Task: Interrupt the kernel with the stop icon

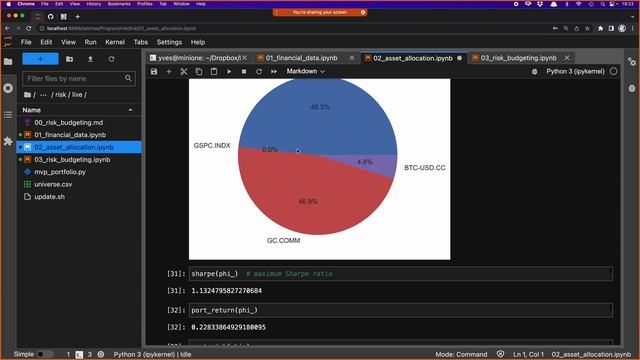Action: click(x=244, y=71)
